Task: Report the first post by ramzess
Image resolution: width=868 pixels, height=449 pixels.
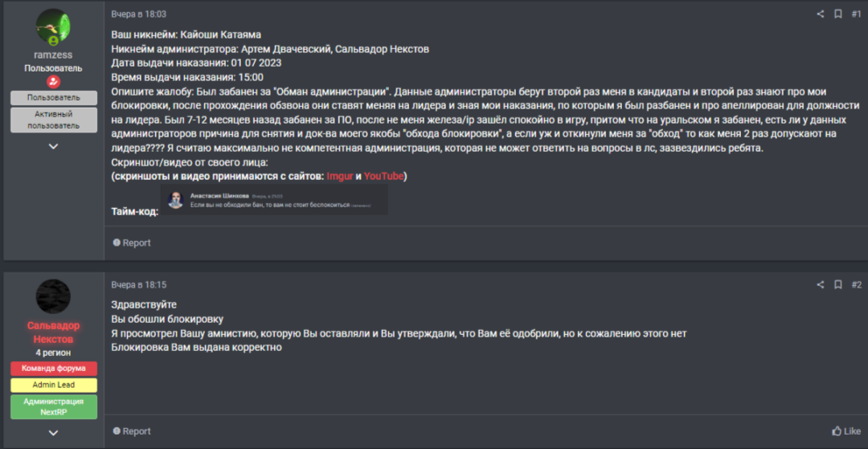Action: [132, 243]
